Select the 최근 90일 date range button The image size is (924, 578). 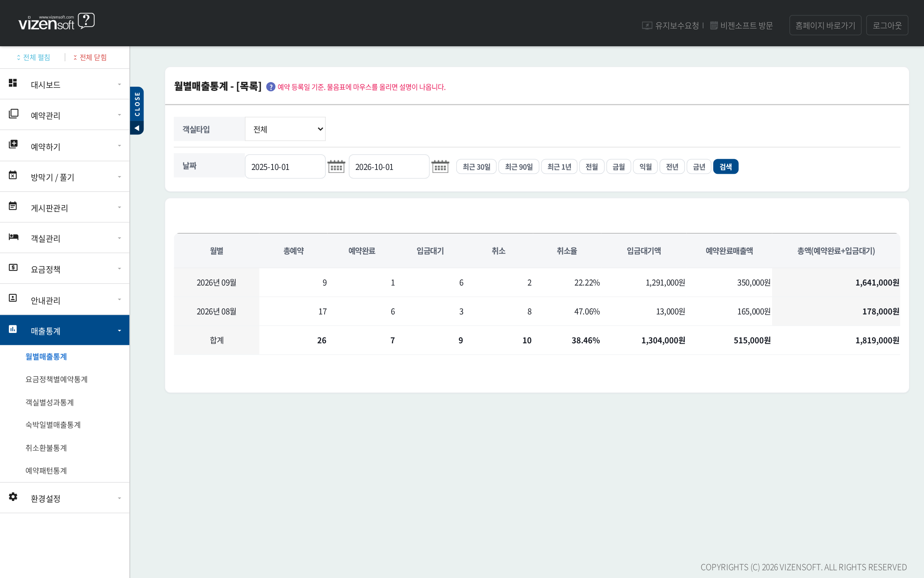pos(519,166)
